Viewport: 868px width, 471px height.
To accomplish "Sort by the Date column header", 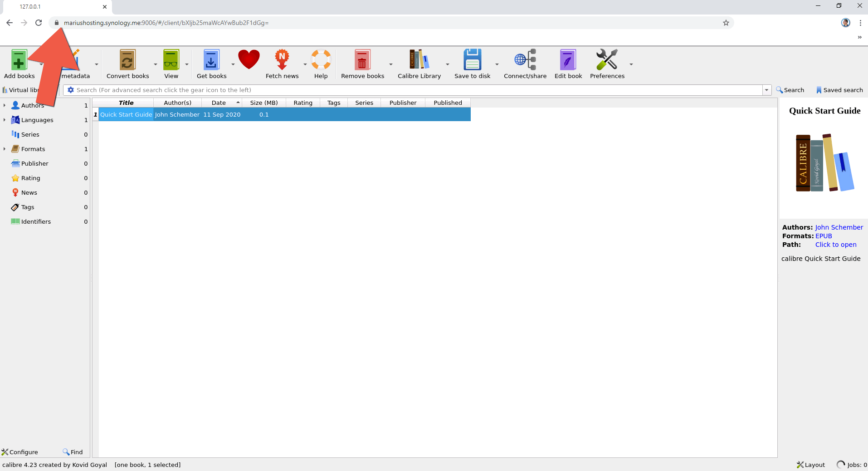I will coord(222,103).
